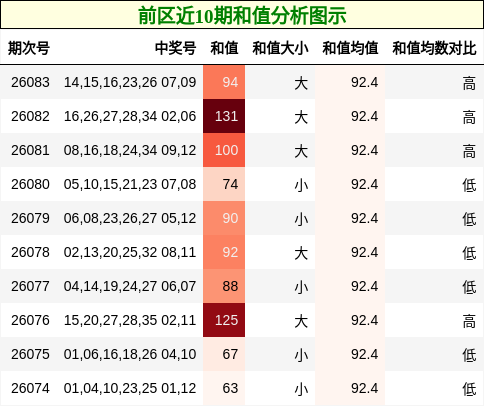This screenshot has width=484, height=406.
Task: Click 高 in the 26083 row
Action: [469, 83]
